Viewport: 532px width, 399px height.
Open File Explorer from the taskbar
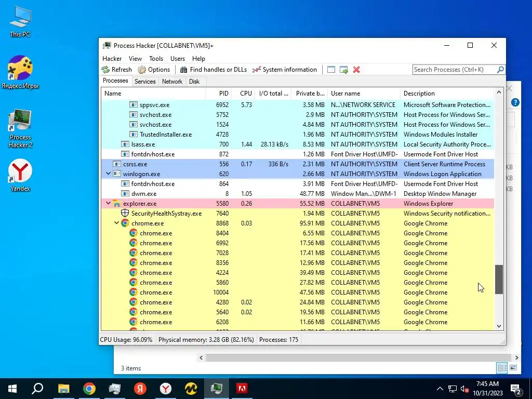63,389
